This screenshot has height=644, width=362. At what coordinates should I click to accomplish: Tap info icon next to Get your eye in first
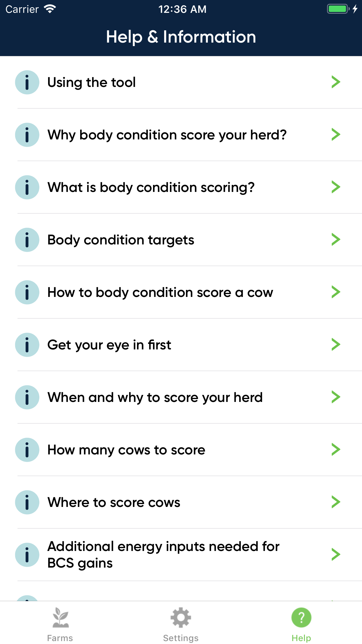27,345
